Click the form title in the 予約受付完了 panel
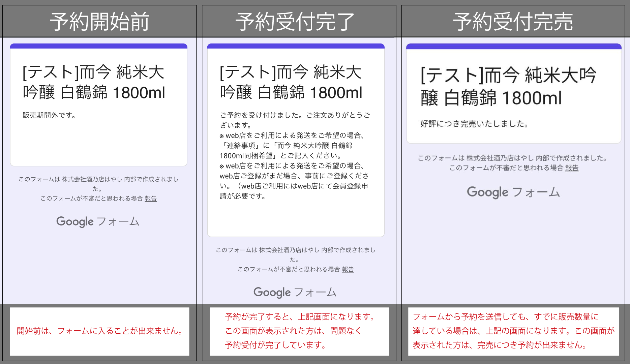Viewport: 630px width, 364px height. click(291, 82)
